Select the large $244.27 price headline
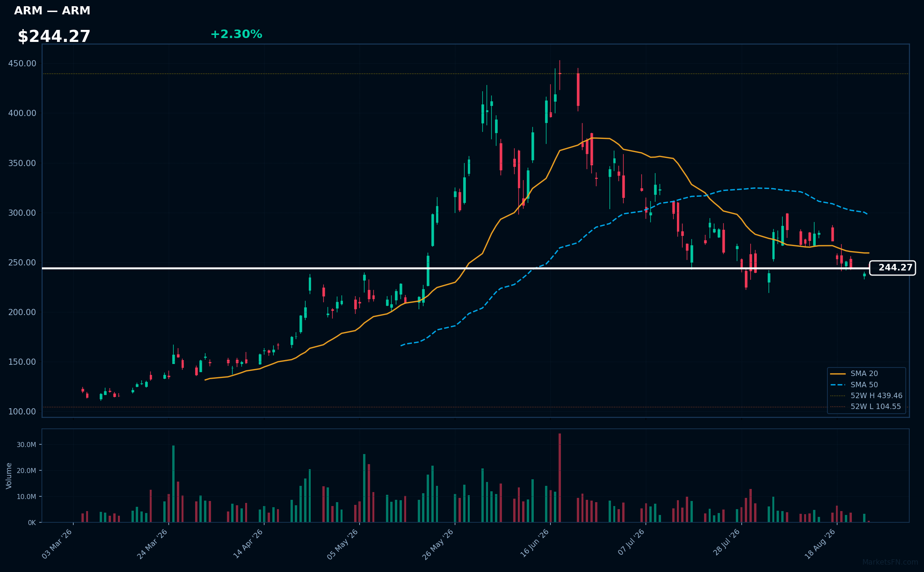 [x=54, y=36]
